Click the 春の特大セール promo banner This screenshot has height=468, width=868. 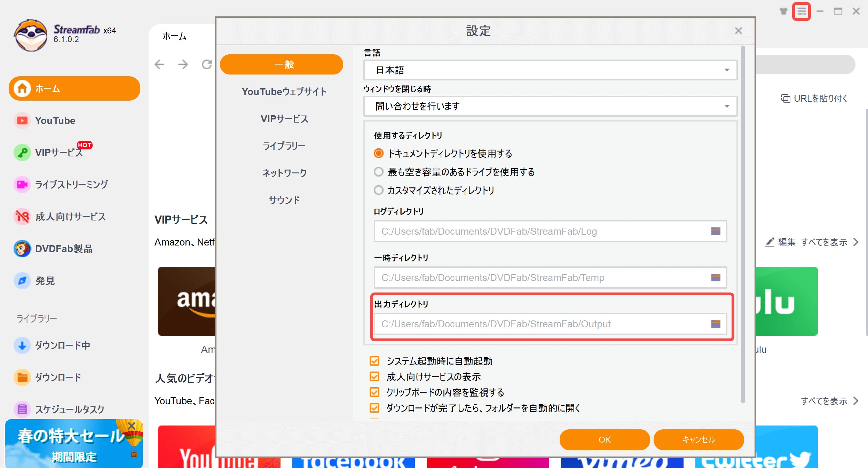coord(73,444)
